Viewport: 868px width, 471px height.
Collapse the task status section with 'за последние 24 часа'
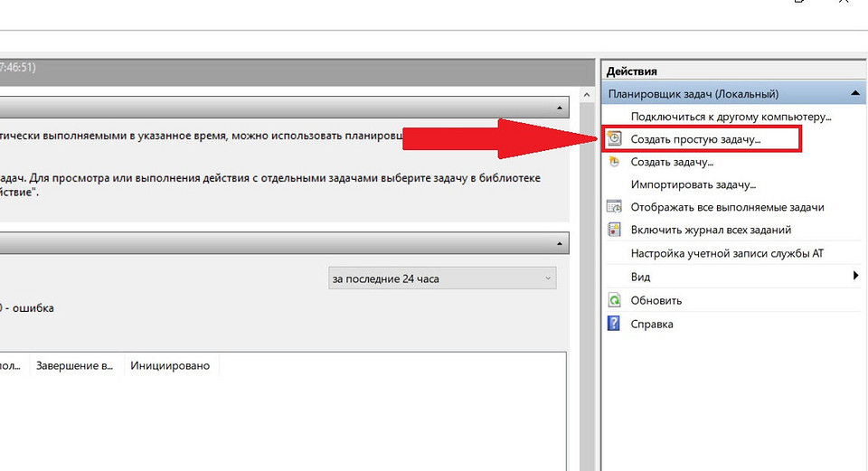click(x=561, y=243)
